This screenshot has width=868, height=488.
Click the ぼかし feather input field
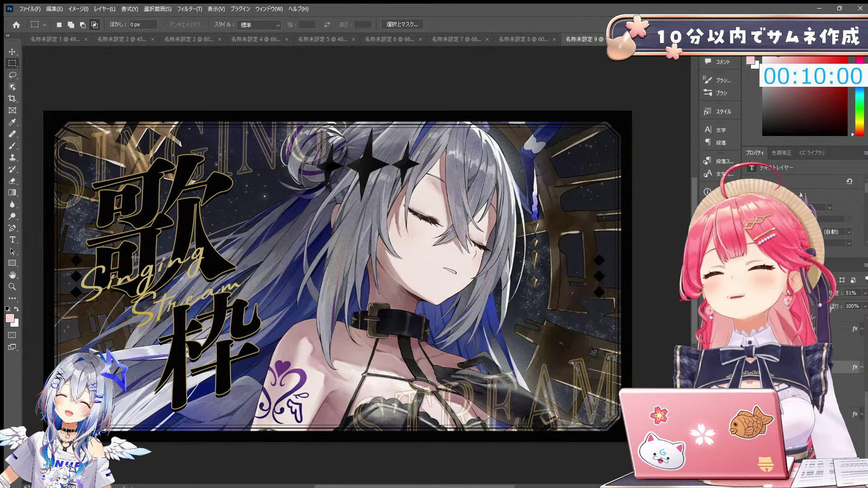click(x=142, y=25)
